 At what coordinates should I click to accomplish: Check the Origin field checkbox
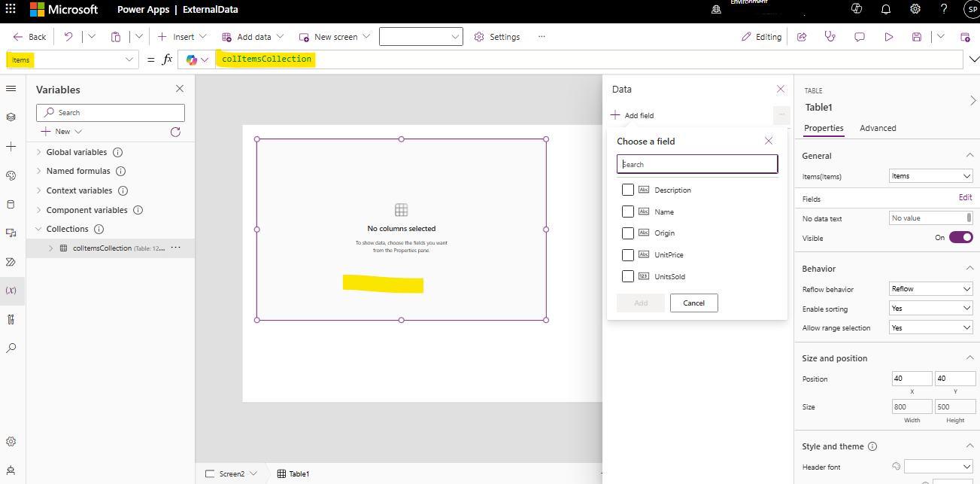point(628,233)
